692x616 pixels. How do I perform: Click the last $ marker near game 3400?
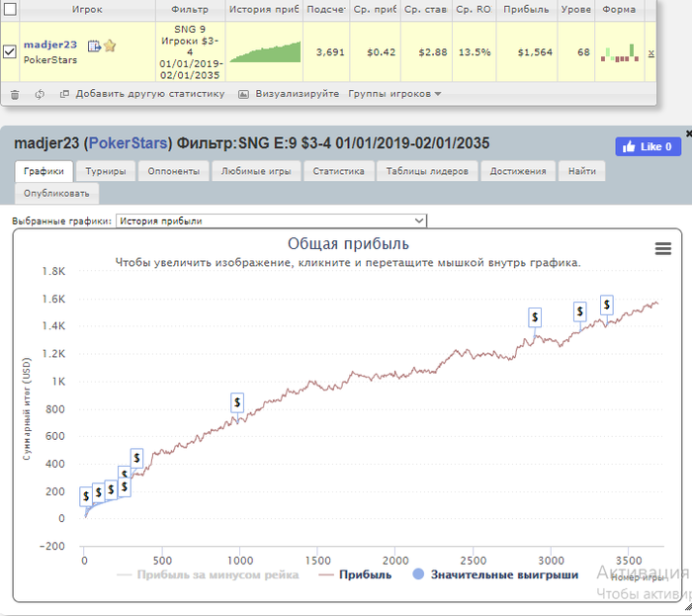(x=607, y=305)
